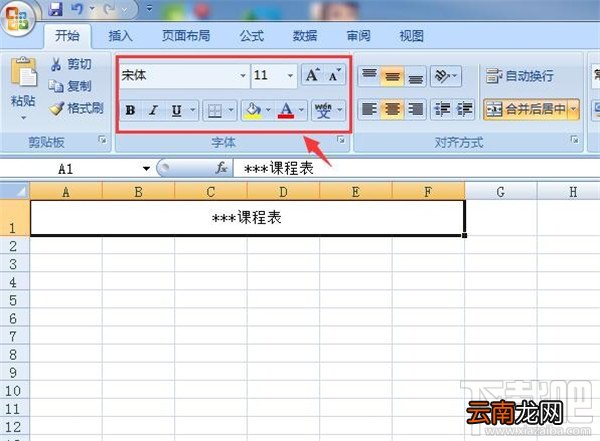Open the 审阅 tab

pos(359,36)
